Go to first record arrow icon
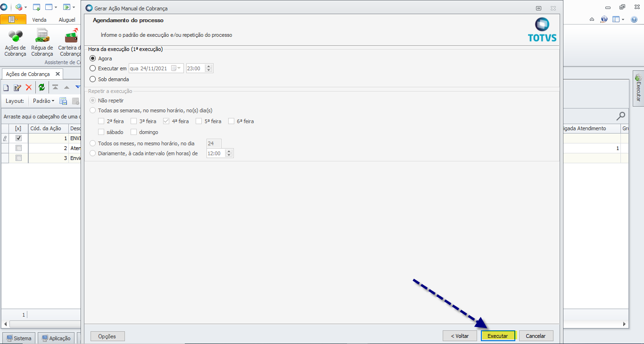 click(55, 87)
